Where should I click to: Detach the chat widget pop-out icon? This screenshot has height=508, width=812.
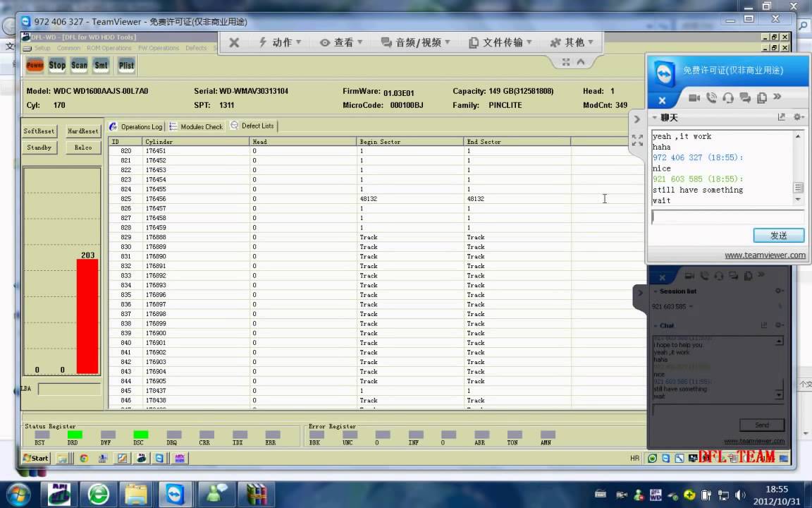point(782,118)
